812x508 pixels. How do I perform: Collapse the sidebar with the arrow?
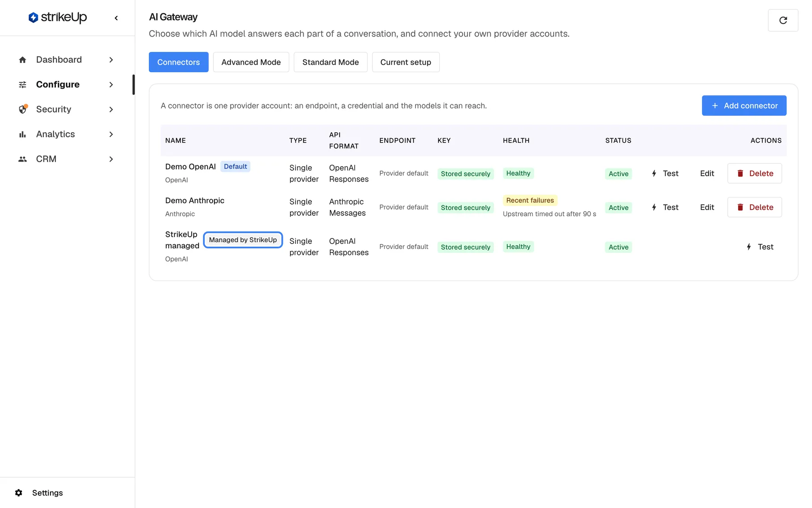click(116, 18)
